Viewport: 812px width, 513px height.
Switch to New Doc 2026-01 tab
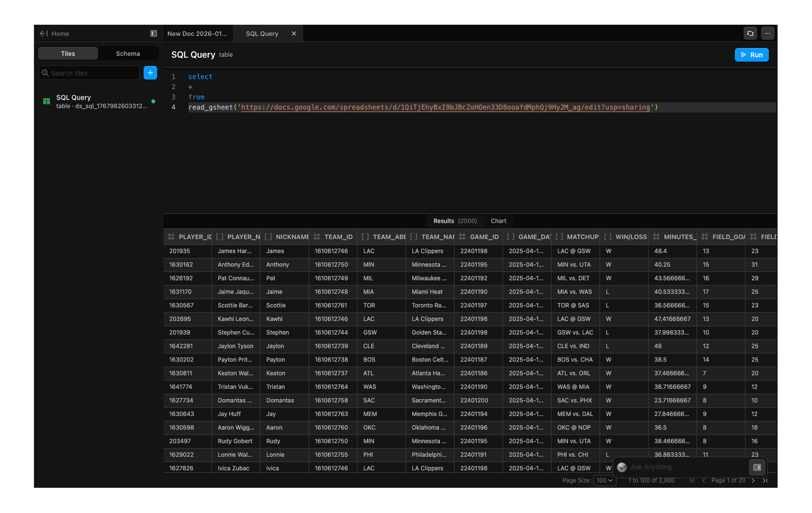click(197, 34)
